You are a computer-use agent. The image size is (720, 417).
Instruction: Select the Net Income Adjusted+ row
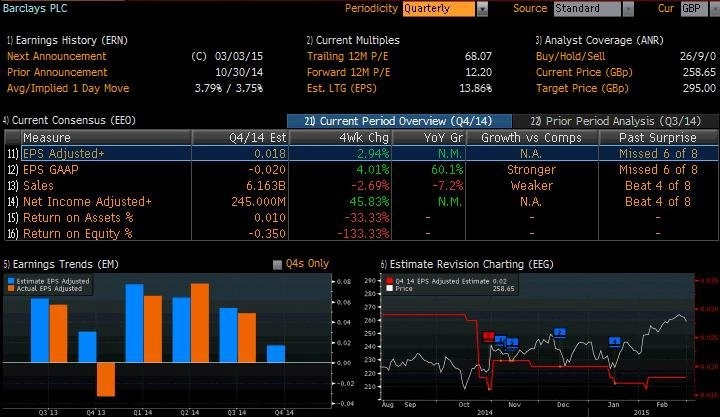[362, 202]
